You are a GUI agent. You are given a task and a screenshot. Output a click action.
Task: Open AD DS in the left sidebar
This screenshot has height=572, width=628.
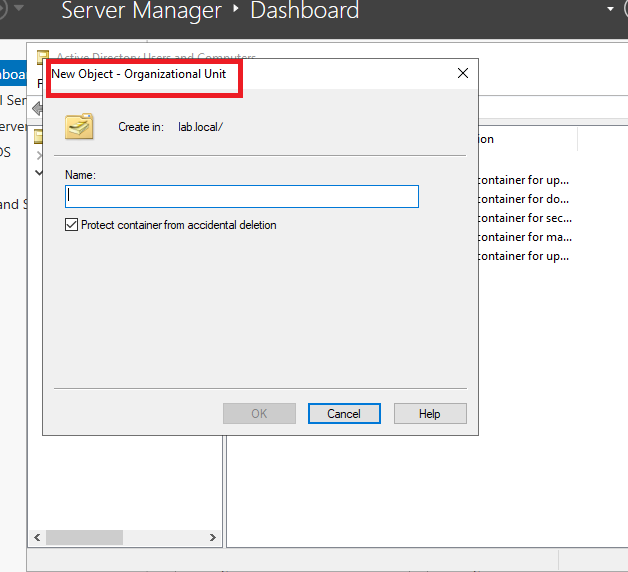[6, 152]
